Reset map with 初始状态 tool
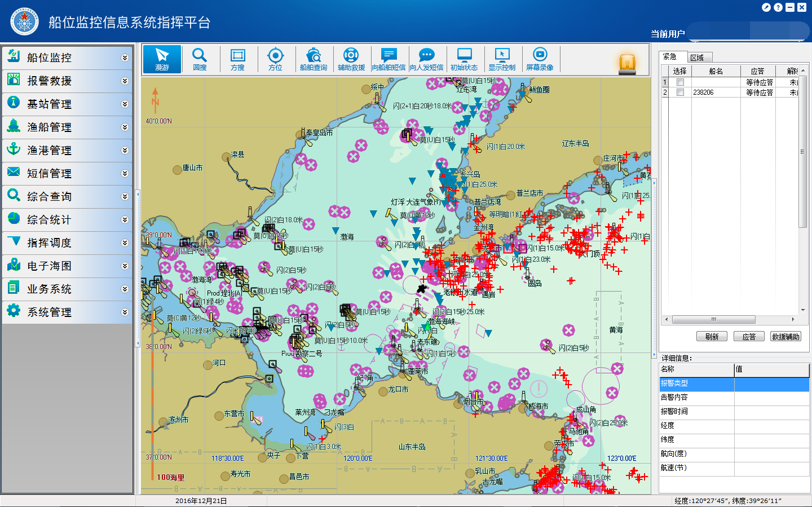The image size is (812, 507). tap(464, 59)
